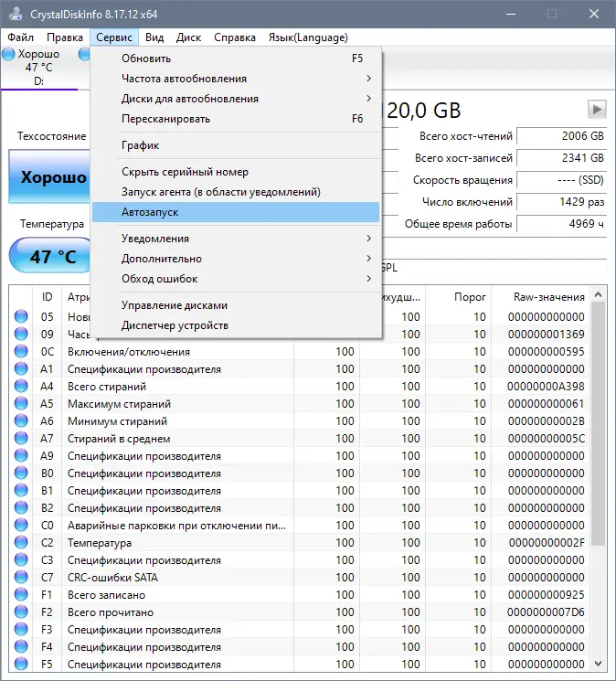Screen dimensions: 616x681
Task: Click the raw value 0000000A398
Action: click(546, 387)
